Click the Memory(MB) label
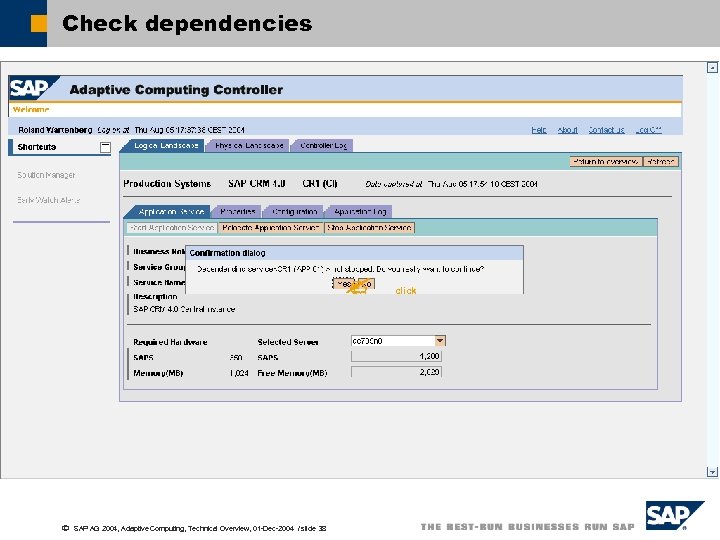The image size is (720, 540). click(x=158, y=373)
